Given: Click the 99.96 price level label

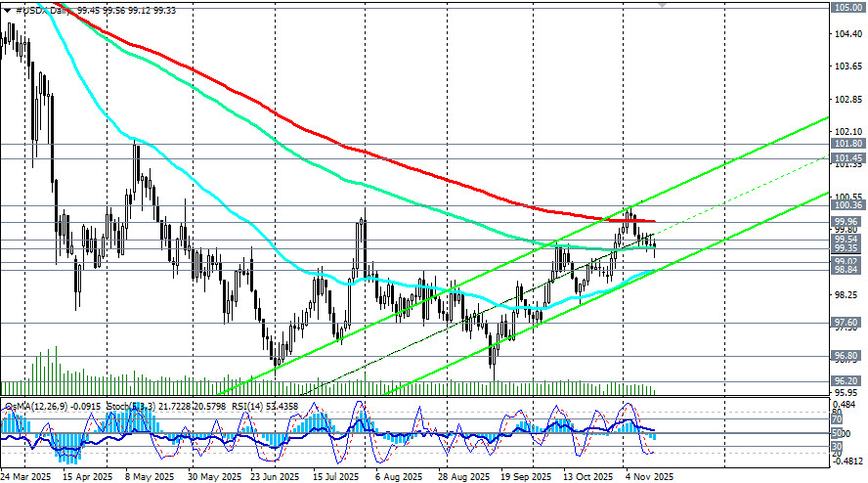Looking at the screenshot, I should coord(846,222).
